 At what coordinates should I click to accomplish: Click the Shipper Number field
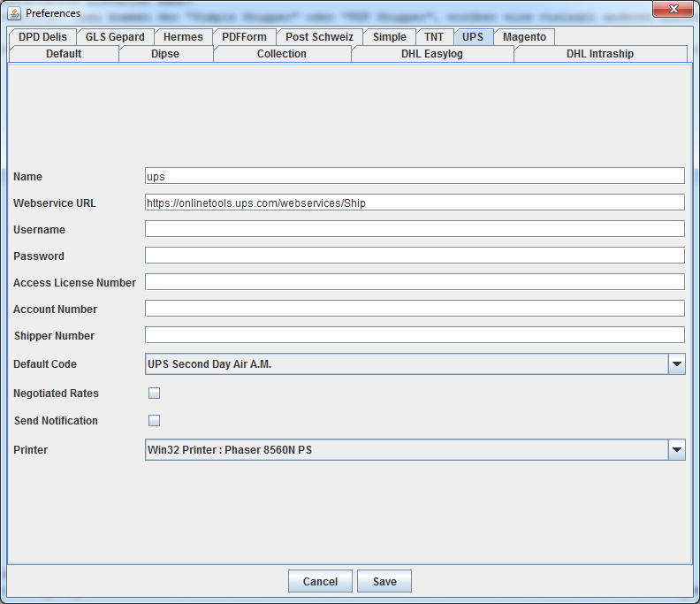415,335
